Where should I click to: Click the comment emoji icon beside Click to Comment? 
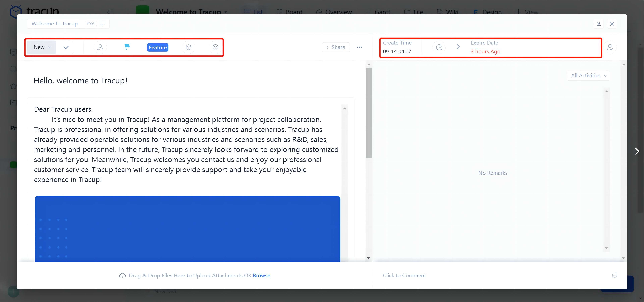pyautogui.click(x=615, y=275)
